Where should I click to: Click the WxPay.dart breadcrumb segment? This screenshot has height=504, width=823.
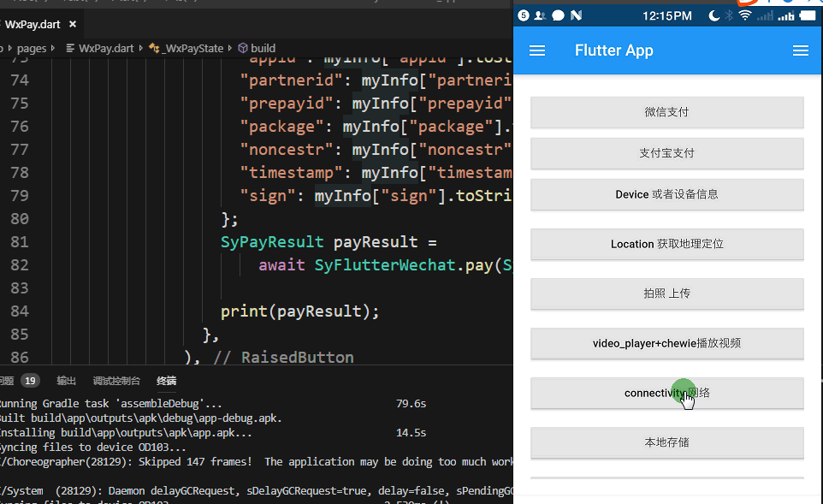[x=100, y=48]
